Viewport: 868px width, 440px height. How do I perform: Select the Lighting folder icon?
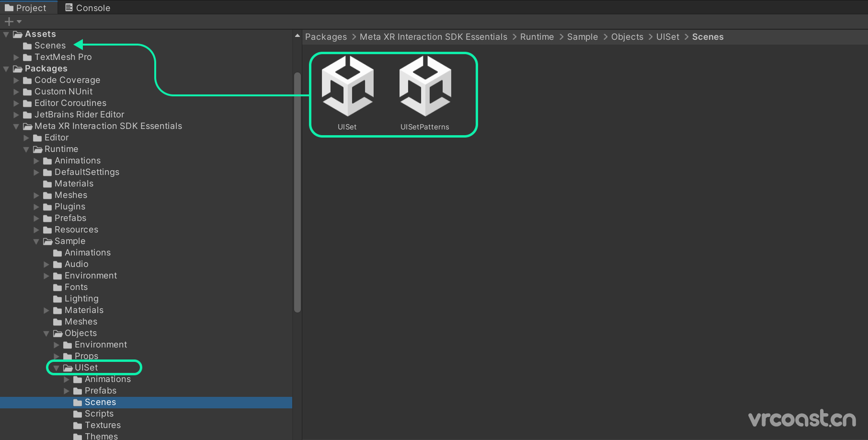58,299
